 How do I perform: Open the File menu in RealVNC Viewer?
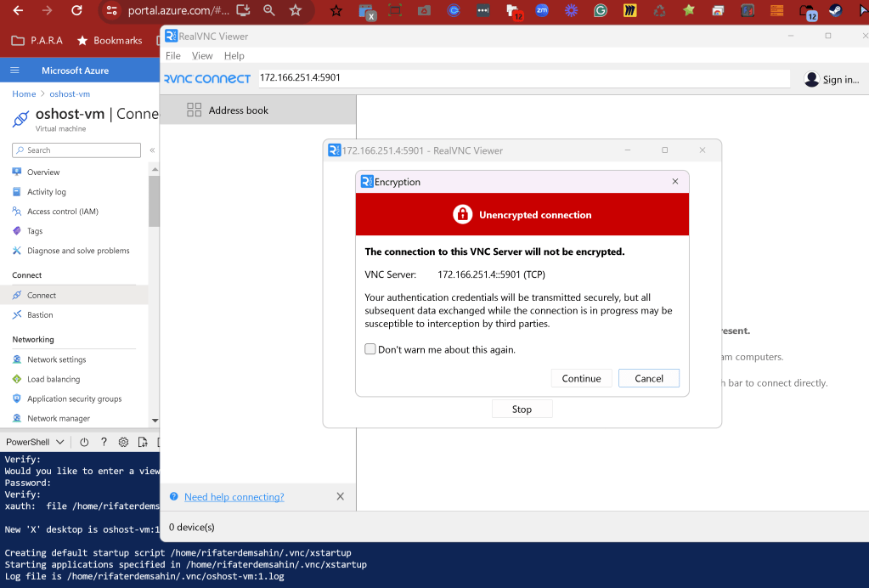point(173,55)
